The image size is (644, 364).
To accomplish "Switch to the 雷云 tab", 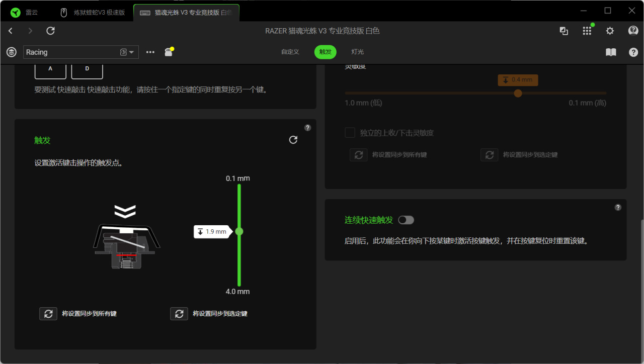I will coord(25,12).
